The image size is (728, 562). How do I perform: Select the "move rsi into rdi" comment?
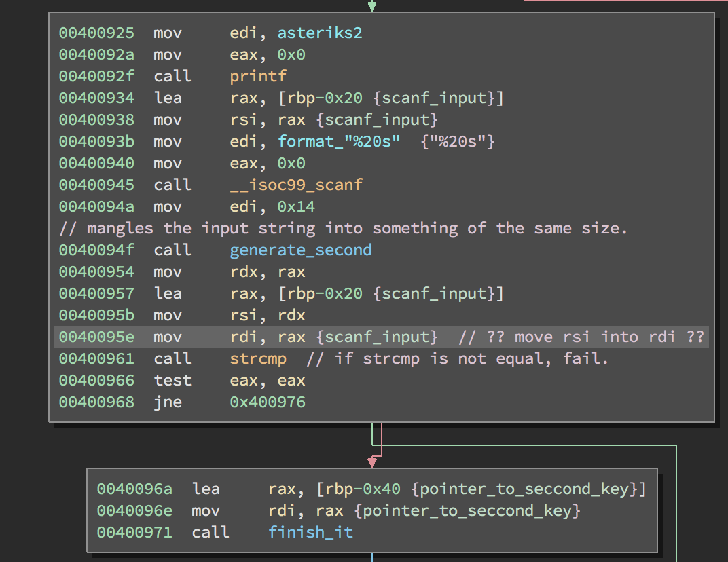(581, 337)
